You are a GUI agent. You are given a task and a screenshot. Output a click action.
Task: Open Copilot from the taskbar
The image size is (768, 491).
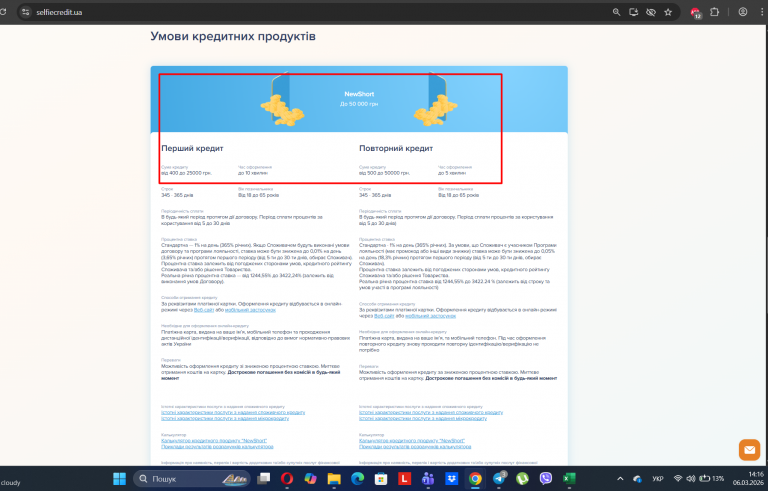pos(311,479)
